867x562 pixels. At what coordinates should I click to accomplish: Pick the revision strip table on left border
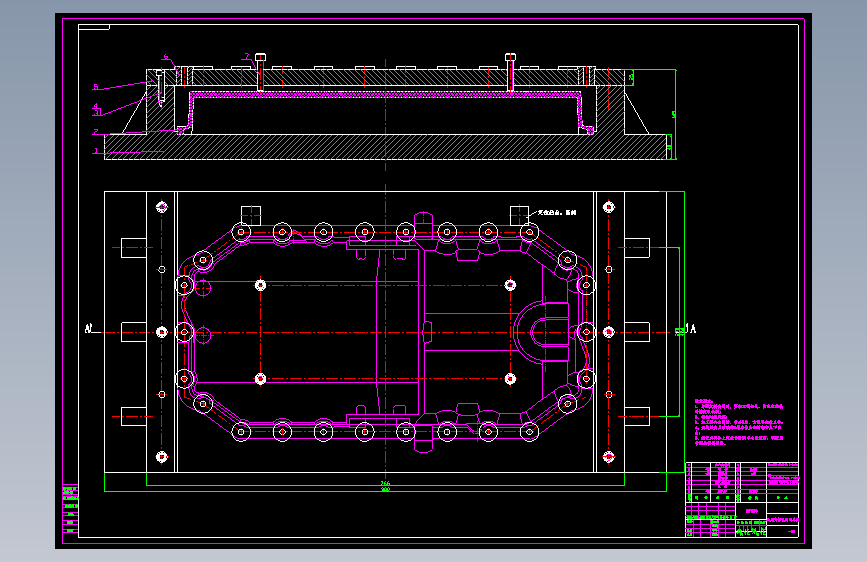point(70,509)
